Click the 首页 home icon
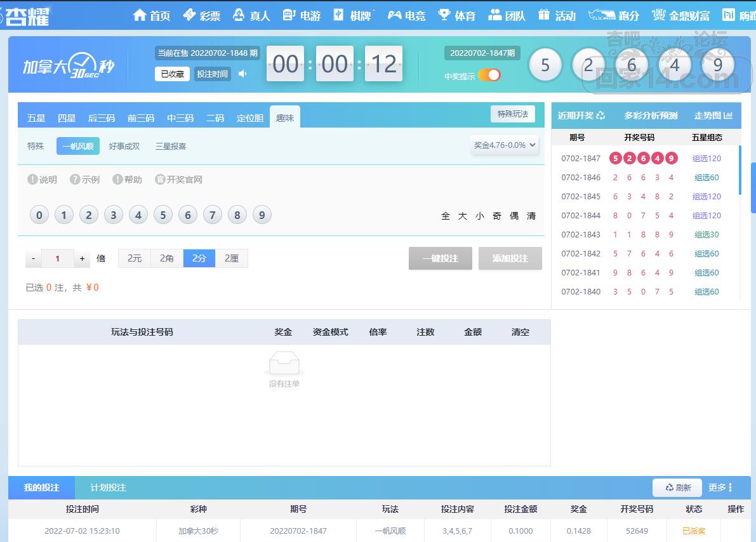This screenshot has width=756, height=542. pos(140,15)
